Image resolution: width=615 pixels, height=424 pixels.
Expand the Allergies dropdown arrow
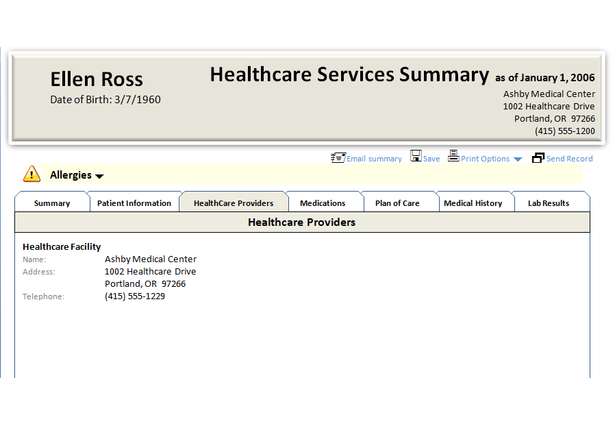tap(100, 177)
